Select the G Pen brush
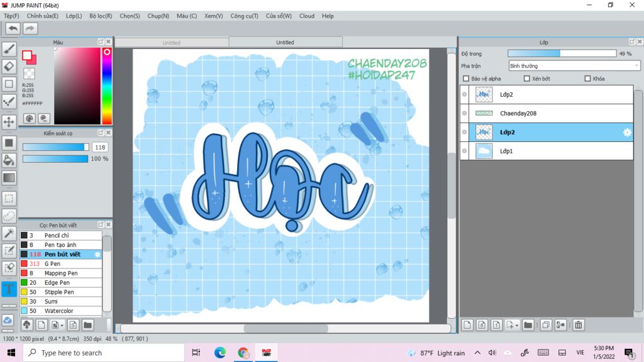Viewport: 644px width, 362px height. (x=61, y=264)
